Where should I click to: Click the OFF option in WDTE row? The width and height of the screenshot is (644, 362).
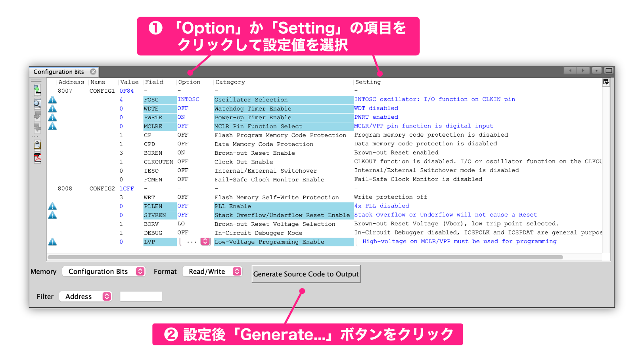point(183,108)
